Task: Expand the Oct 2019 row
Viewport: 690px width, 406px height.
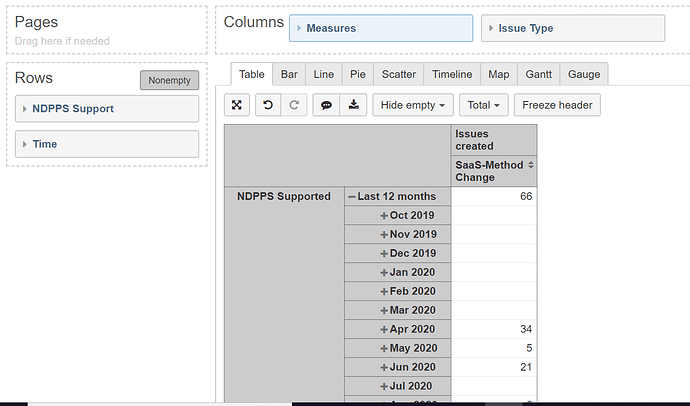Action: [384, 216]
